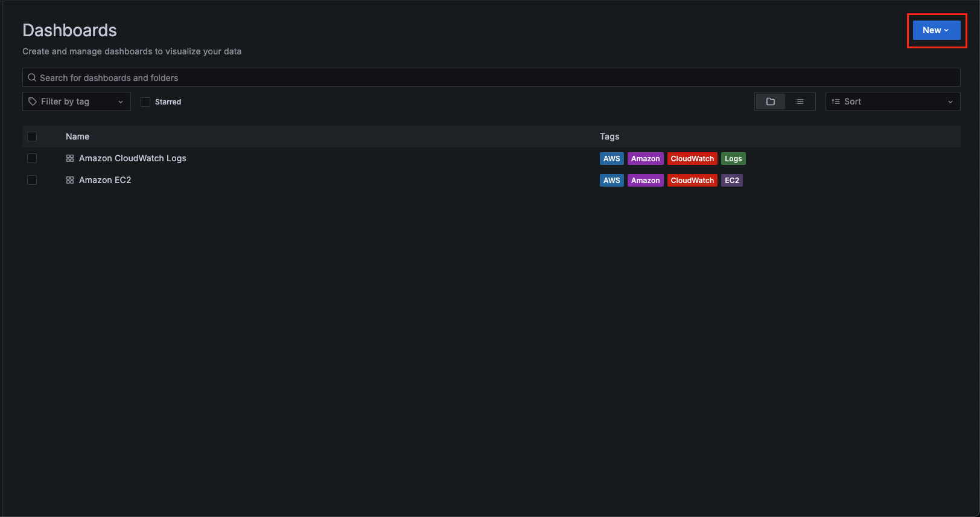Click Amazon tag on CloudWatch Logs row

pos(646,159)
